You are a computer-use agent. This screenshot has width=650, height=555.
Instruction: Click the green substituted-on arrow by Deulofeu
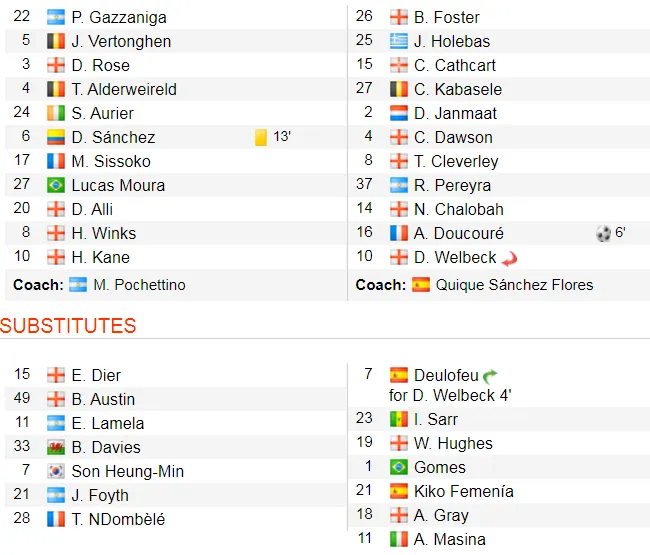coord(490,375)
